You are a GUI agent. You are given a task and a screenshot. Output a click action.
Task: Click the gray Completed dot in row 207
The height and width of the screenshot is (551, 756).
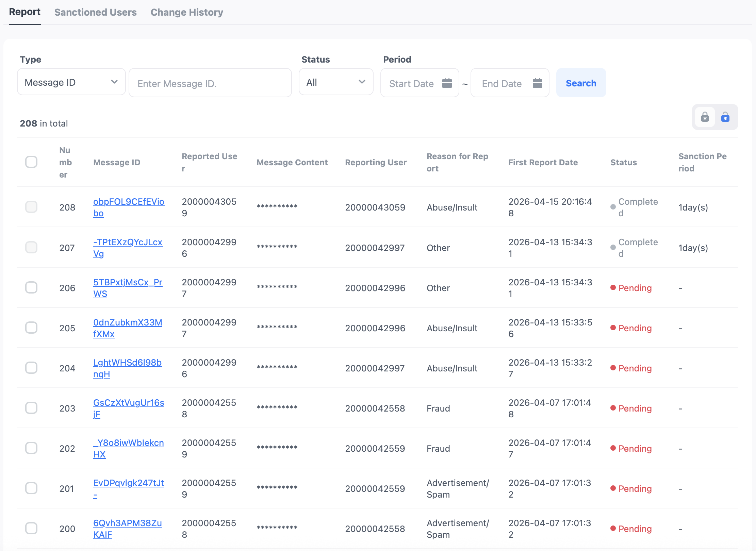[613, 247]
